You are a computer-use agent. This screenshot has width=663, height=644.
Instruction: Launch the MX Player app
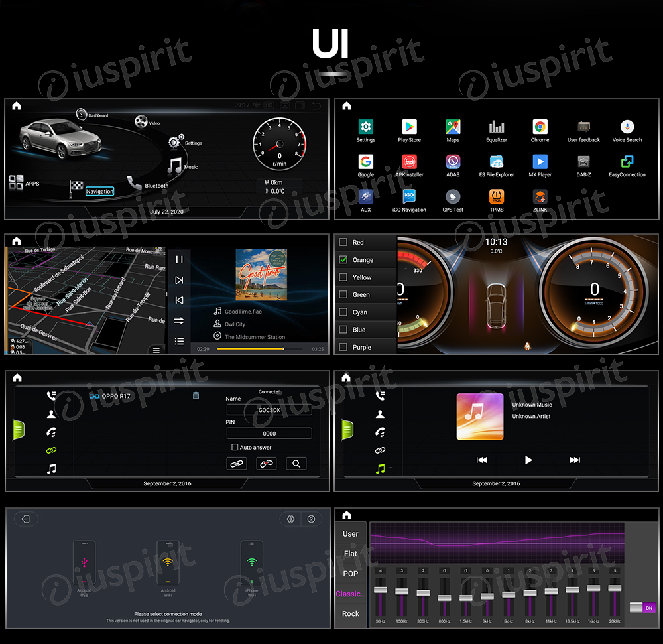point(540,162)
